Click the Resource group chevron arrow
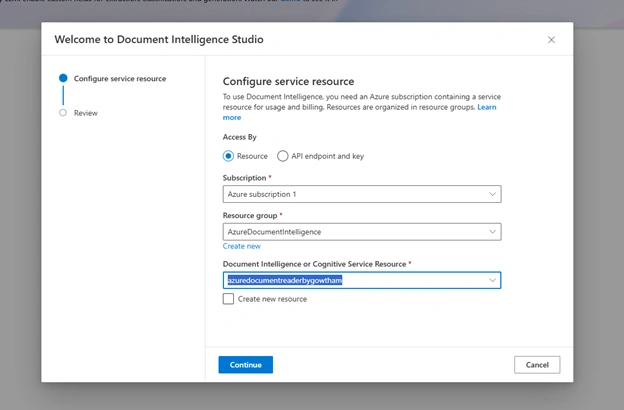 (x=492, y=232)
